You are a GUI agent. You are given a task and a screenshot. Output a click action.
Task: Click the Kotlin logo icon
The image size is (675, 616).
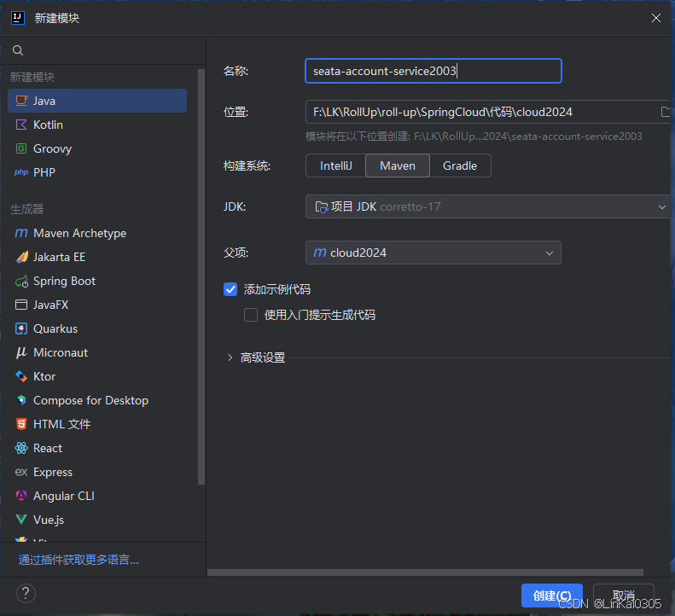click(21, 125)
